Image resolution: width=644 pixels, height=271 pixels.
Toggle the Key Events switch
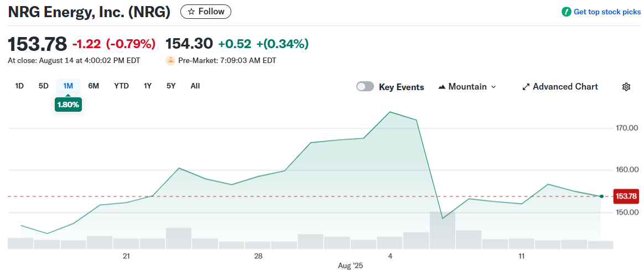(x=365, y=87)
